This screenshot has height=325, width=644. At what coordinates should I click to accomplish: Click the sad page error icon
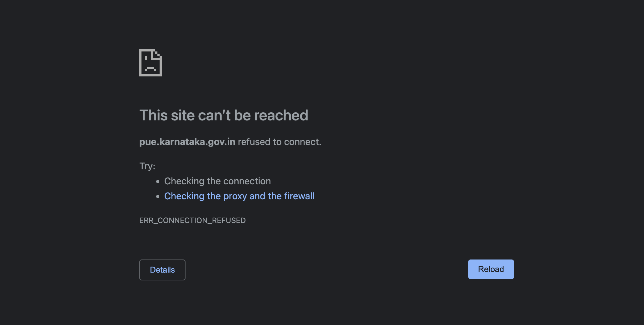[x=150, y=63]
